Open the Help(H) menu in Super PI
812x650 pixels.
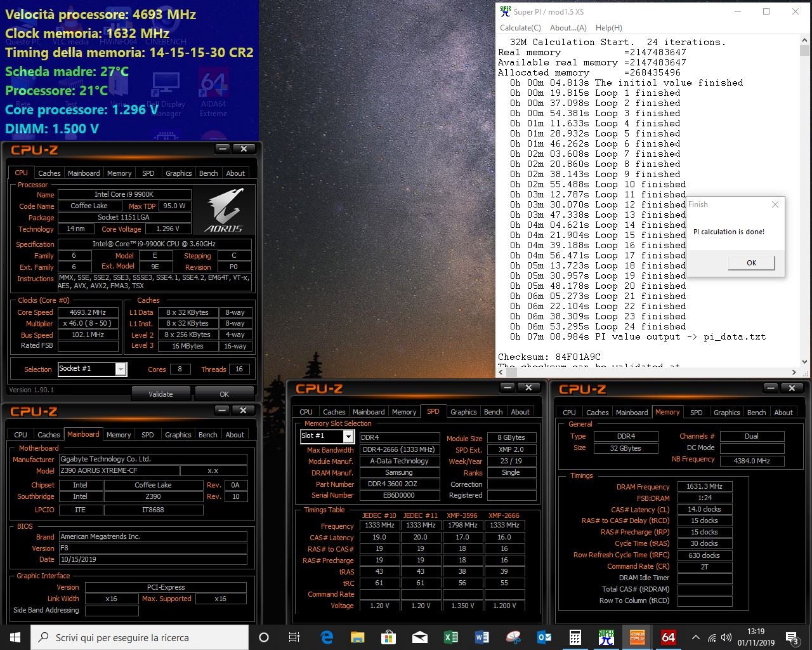608,28
